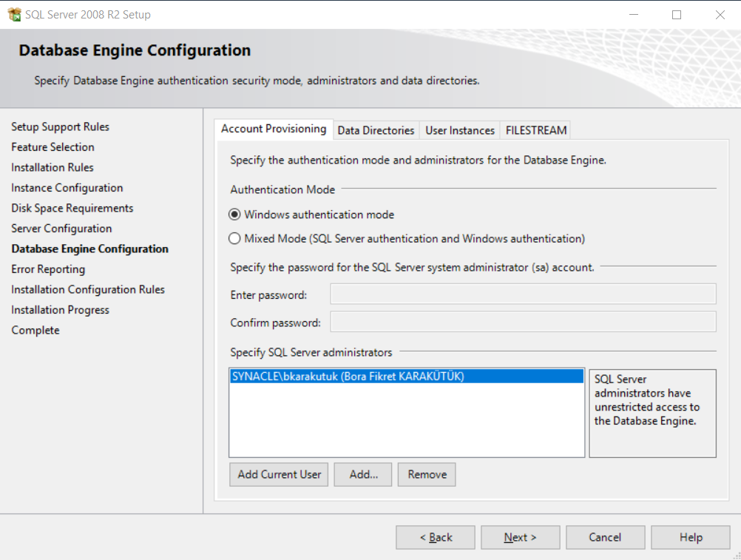Focus the Confirm password field
This screenshot has width=741, height=560.
[523, 322]
